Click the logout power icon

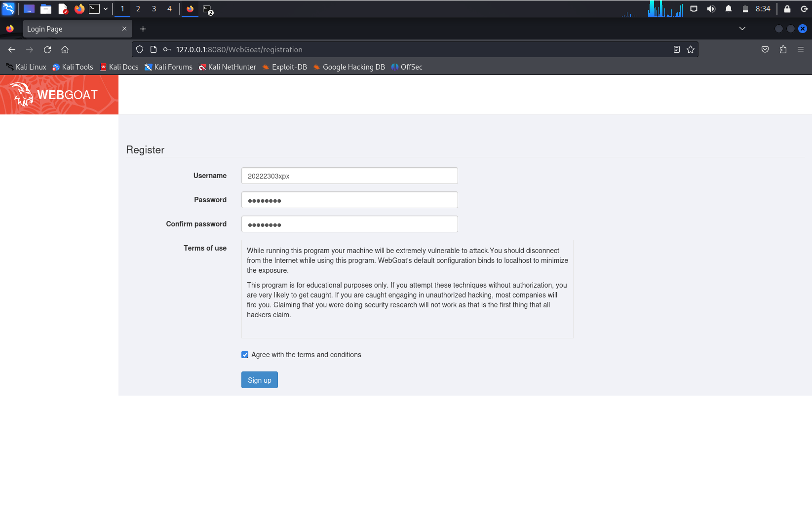(x=804, y=9)
